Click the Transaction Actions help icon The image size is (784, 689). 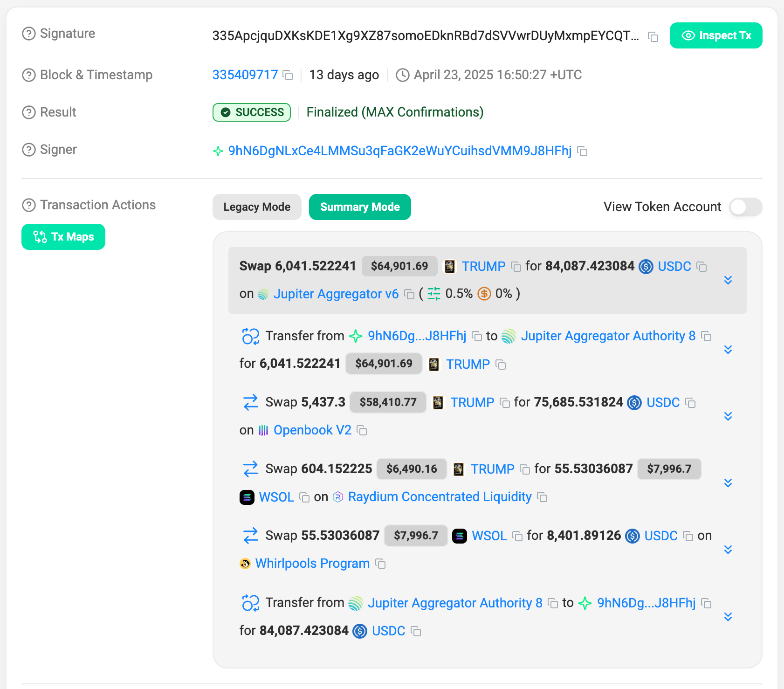pyautogui.click(x=29, y=205)
